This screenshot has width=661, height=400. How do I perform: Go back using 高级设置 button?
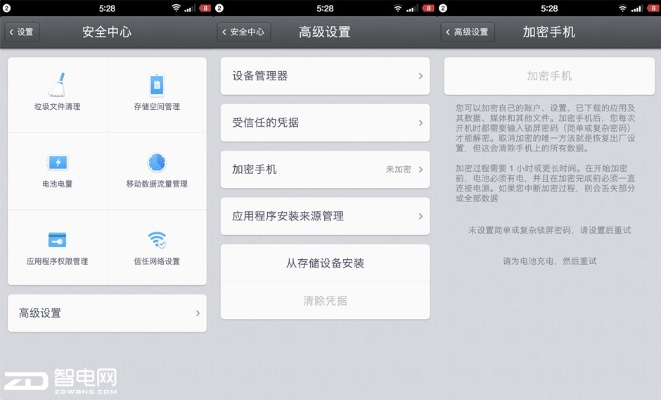tap(468, 32)
